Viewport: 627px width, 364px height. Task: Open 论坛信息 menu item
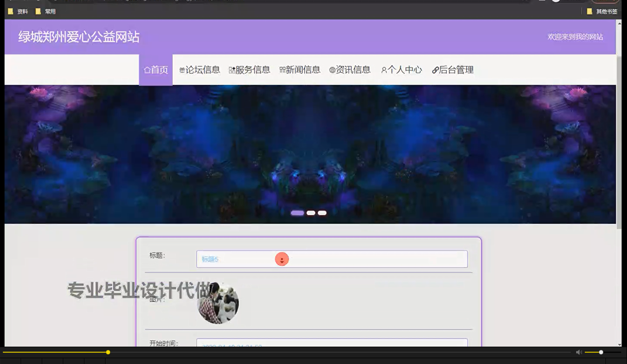pos(200,69)
